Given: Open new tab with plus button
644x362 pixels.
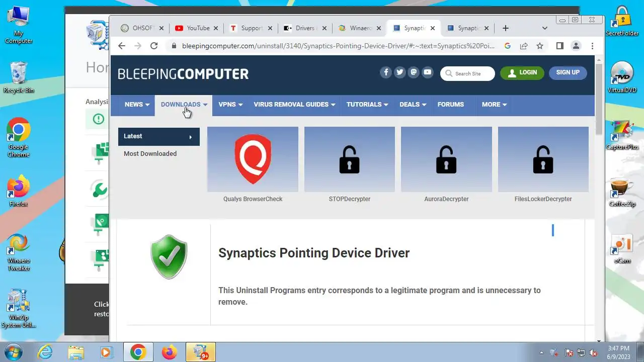Looking at the screenshot, I should [506, 28].
